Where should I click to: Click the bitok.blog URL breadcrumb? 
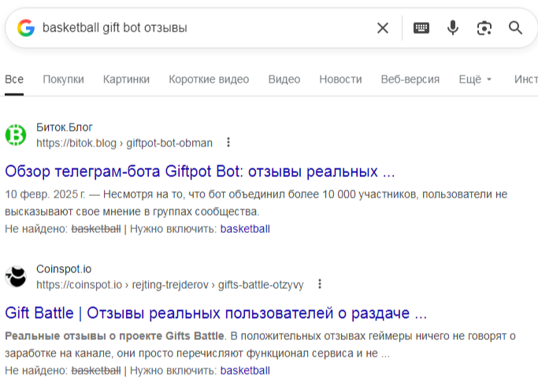tap(124, 143)
